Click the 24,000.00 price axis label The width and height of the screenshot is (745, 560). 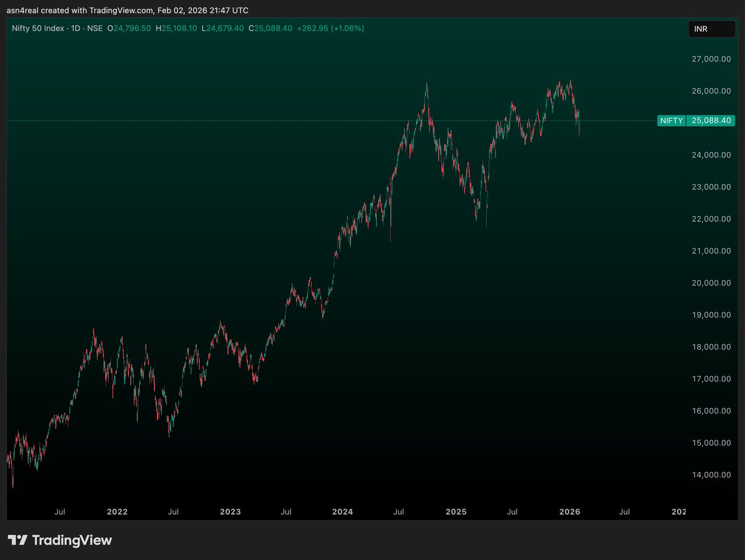(711, 155)
